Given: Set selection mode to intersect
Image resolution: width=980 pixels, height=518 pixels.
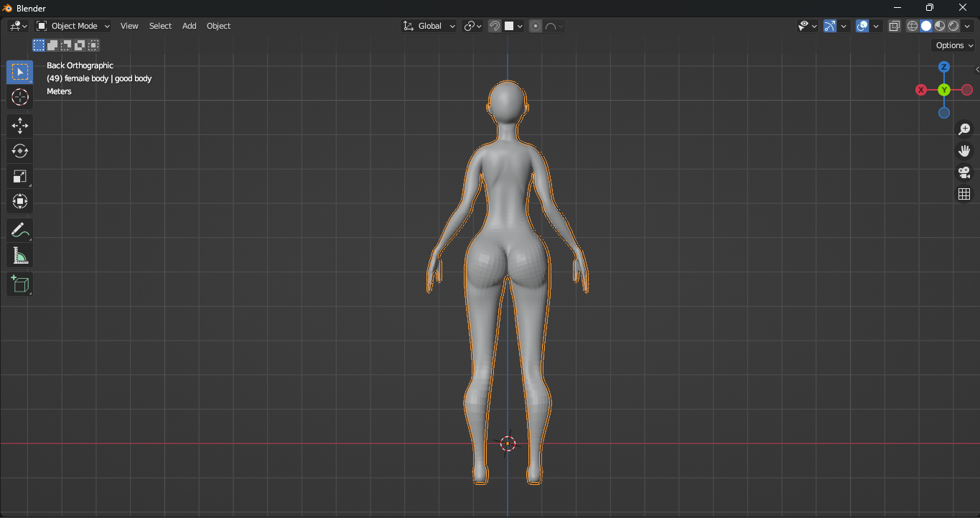Looking at the screenshot, I should point(93,45).
